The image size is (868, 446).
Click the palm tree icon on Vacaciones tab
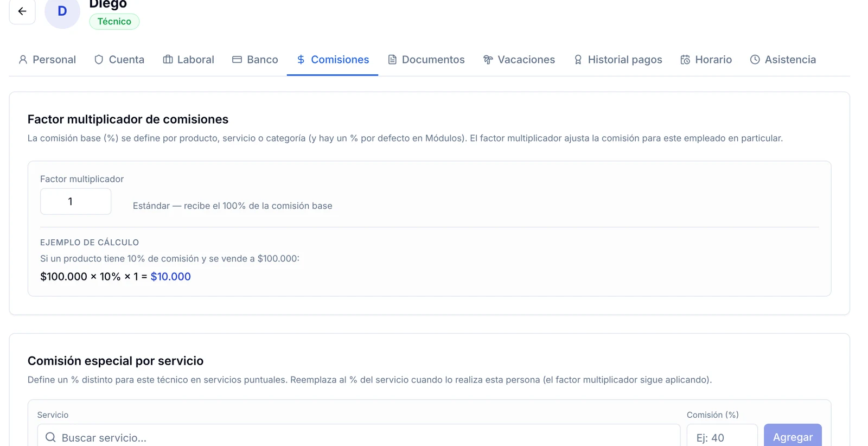(488, 60)
